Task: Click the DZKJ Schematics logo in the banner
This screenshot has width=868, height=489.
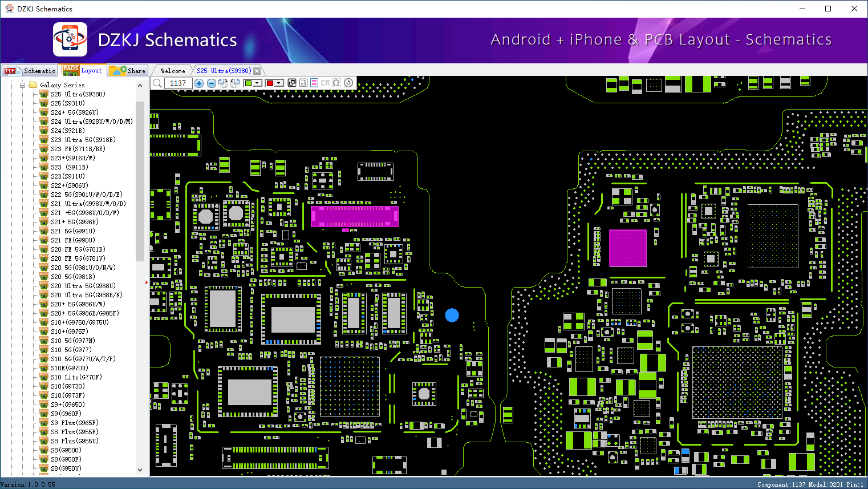Action: click(70, 39)
